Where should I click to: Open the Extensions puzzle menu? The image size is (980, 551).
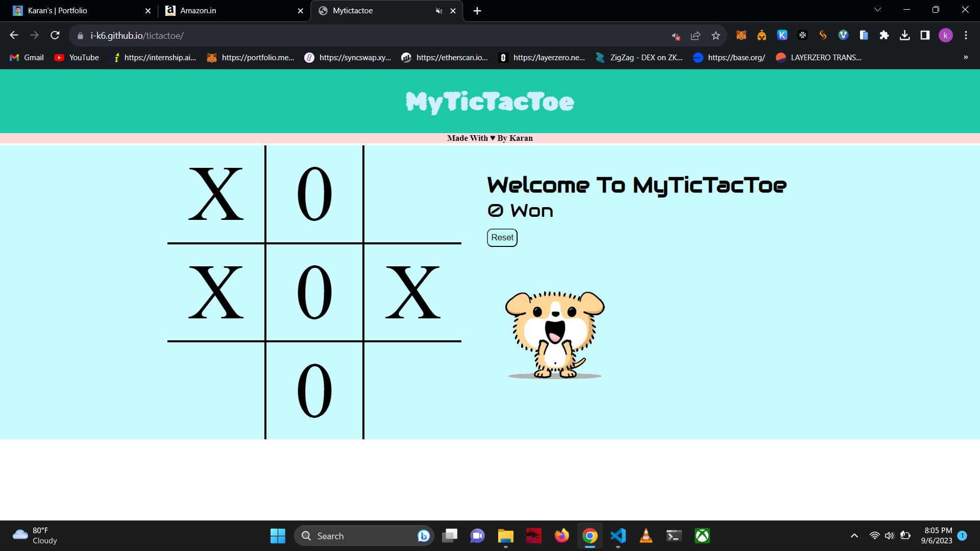pyautogui.click(x=884, y=35)
